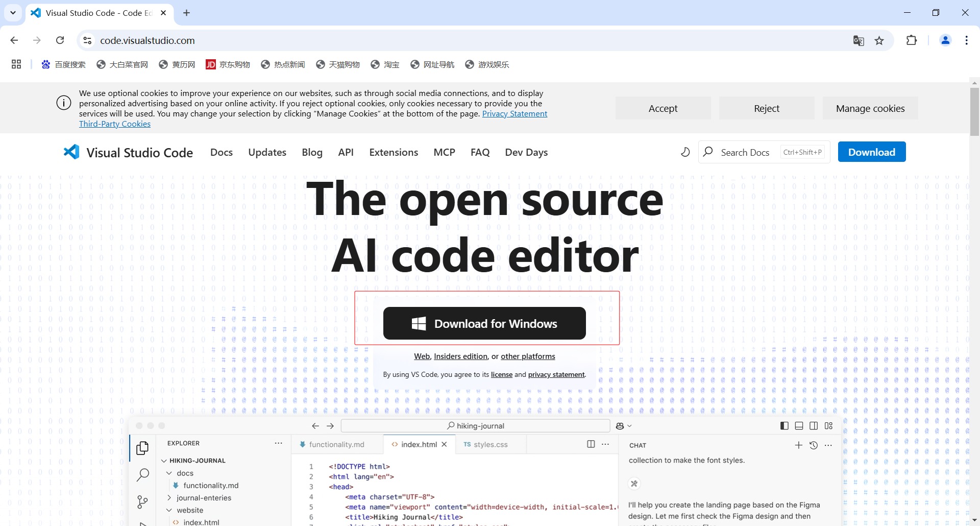The height and width of the screenshot is (526, 980).
Task: Open the Dev Days navigation item
Action: pos(526,152)
